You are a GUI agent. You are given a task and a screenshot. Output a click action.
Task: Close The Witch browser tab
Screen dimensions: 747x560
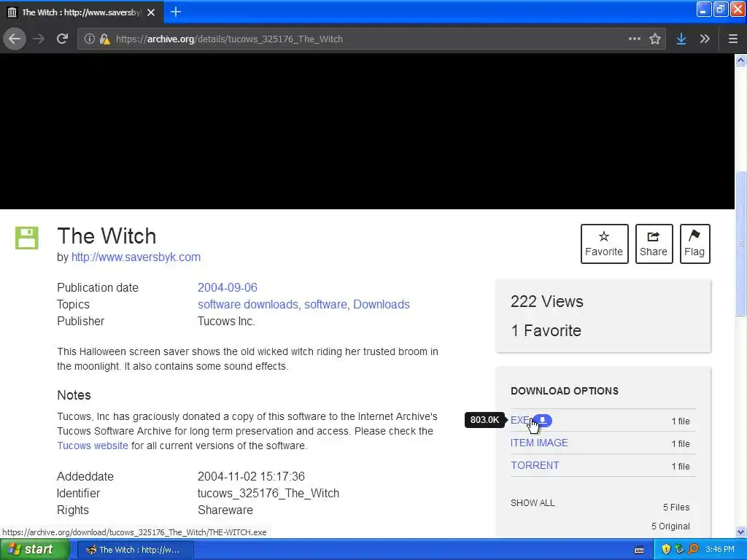pos(151,12)
